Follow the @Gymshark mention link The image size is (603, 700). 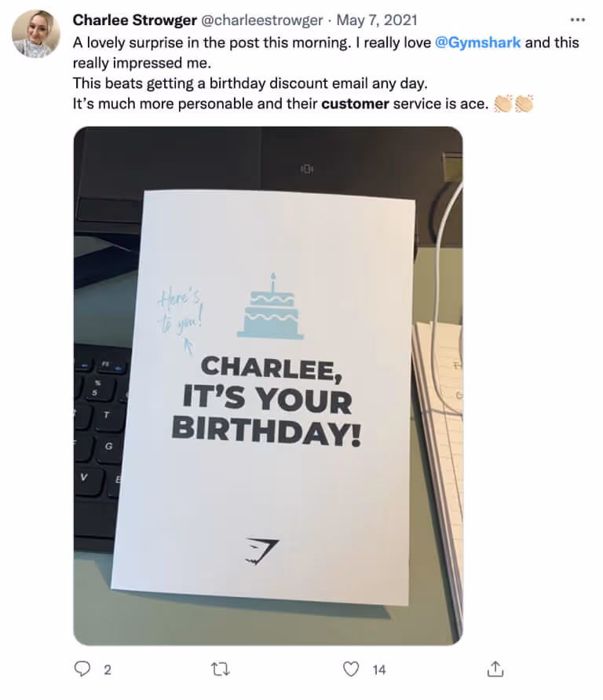pos(477,42)
